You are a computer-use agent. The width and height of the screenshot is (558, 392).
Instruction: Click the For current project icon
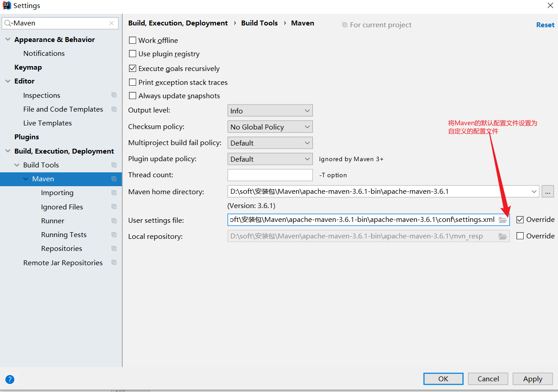pyautogui.click(x=345, y=25)
